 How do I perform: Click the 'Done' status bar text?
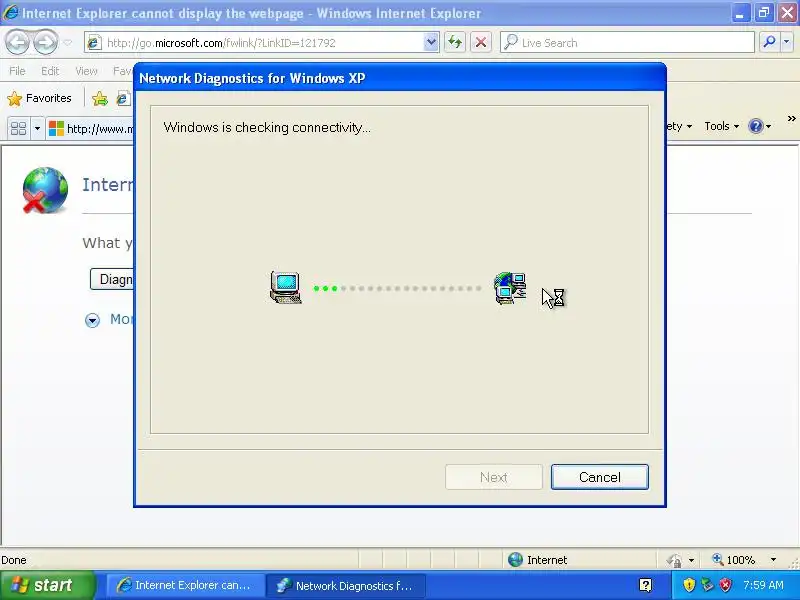click(14, 560)
